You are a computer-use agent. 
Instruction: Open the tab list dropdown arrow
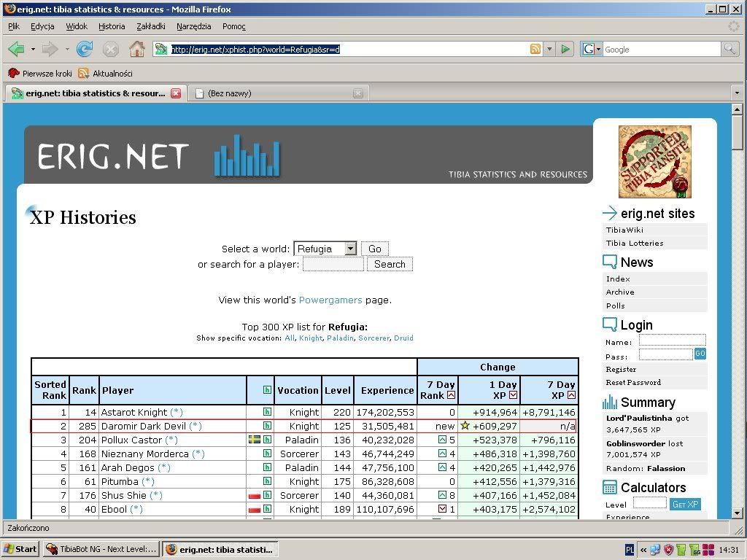click(737, 93)
